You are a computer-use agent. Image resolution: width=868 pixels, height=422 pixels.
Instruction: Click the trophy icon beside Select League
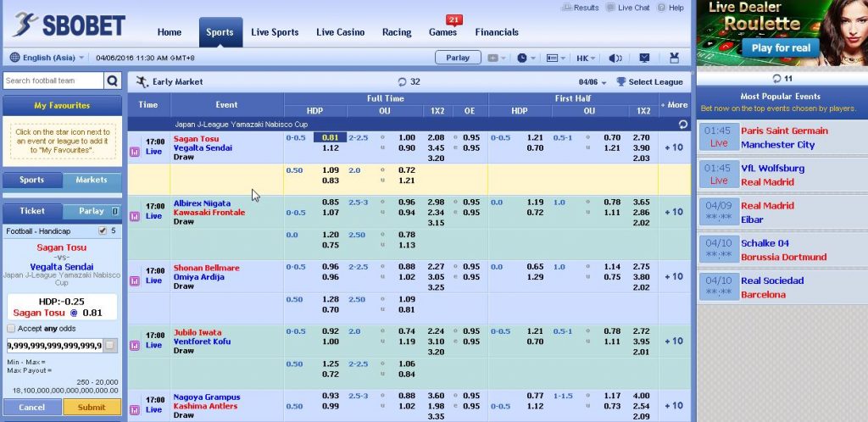[x=620, y=82]
